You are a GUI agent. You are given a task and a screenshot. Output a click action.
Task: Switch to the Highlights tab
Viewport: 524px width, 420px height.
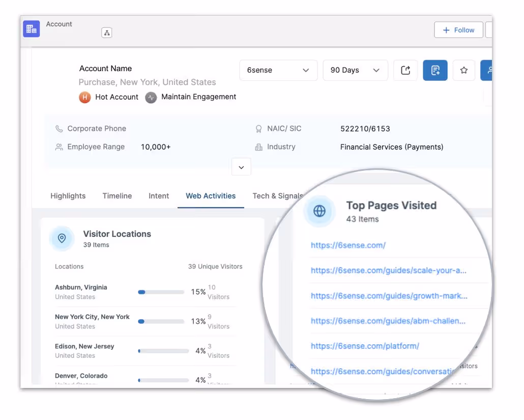(68, 196)
